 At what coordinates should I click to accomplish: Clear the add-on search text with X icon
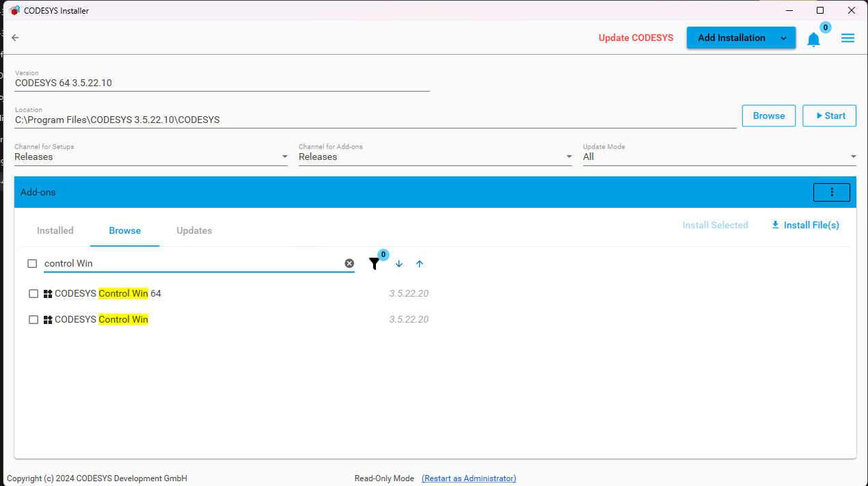(349, 263)
